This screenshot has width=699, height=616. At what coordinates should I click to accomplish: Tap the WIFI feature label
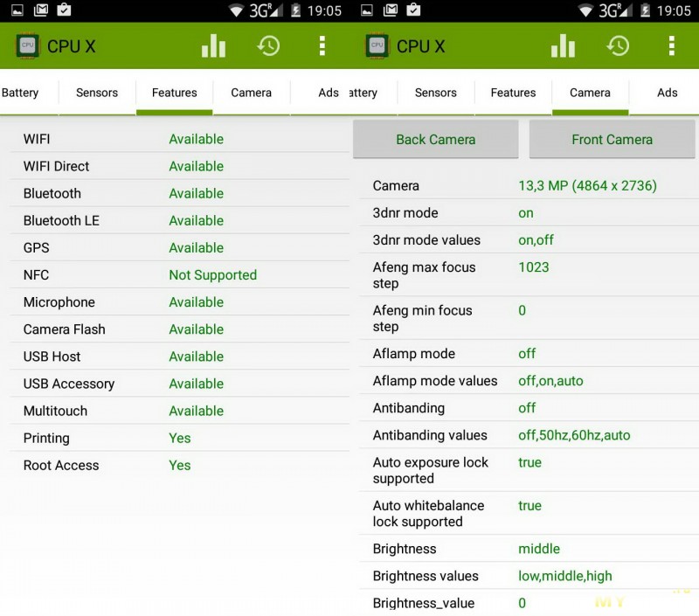[x=37, y=139]
